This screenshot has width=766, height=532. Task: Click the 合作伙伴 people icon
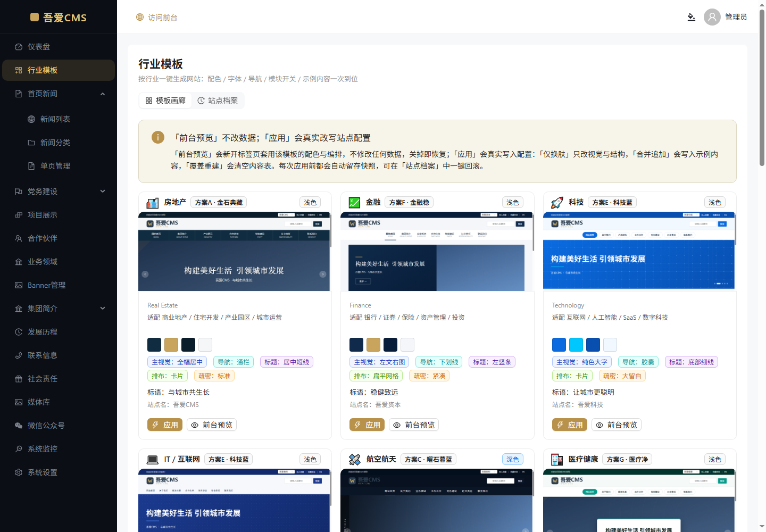coord(19,238)
